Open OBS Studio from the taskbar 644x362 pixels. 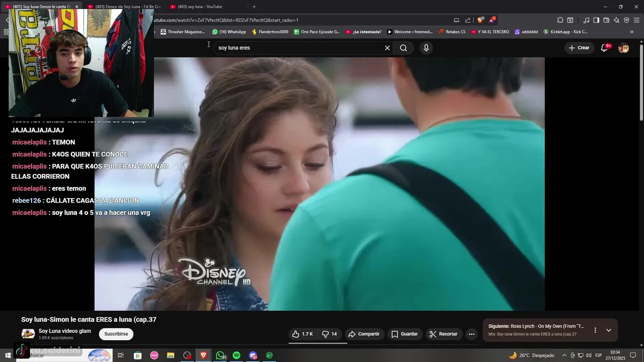pos(187,355)
